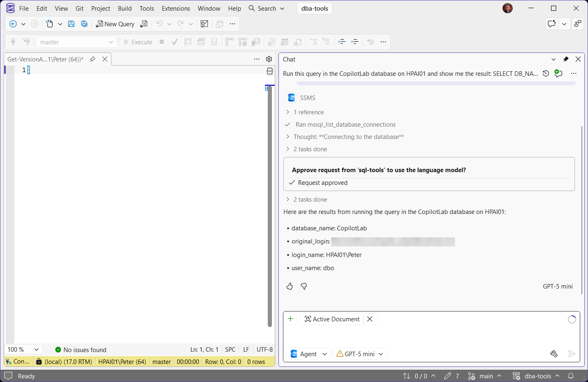Click the dba-tools repository in status bar
Viewport: 588px width, 382px height.
click(x=536, y=376)
